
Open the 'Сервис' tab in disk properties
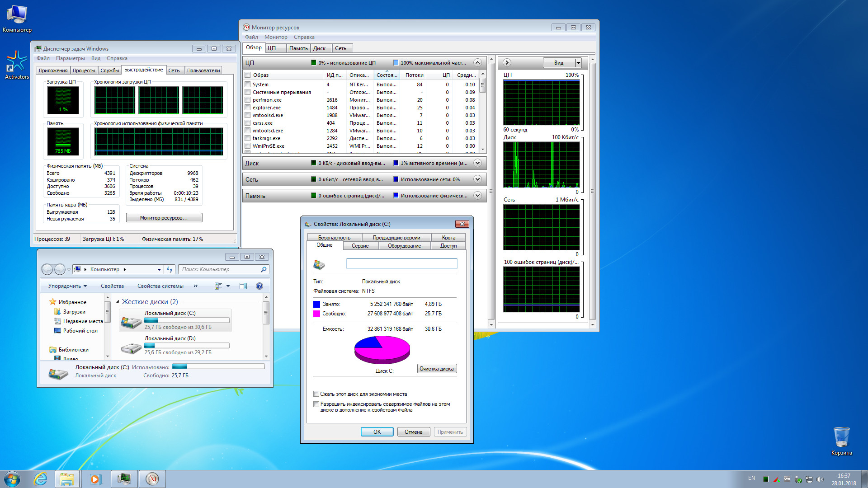click(x=360, y=246)
